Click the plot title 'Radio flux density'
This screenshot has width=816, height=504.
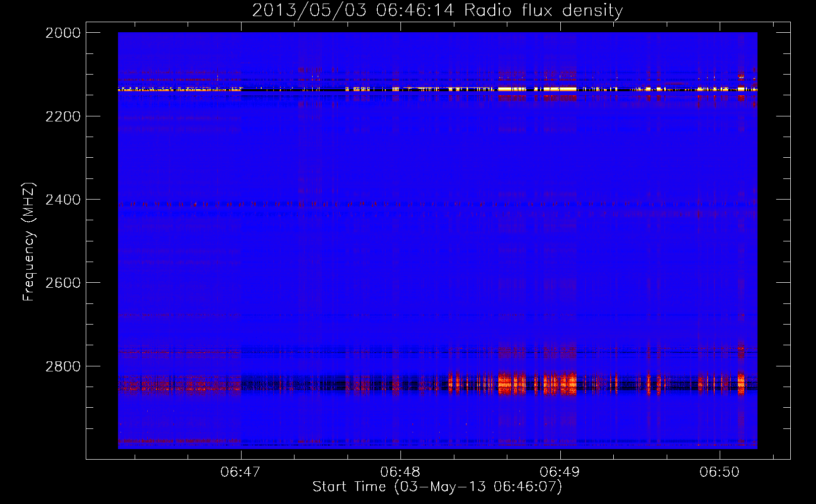tap(543, 10)
